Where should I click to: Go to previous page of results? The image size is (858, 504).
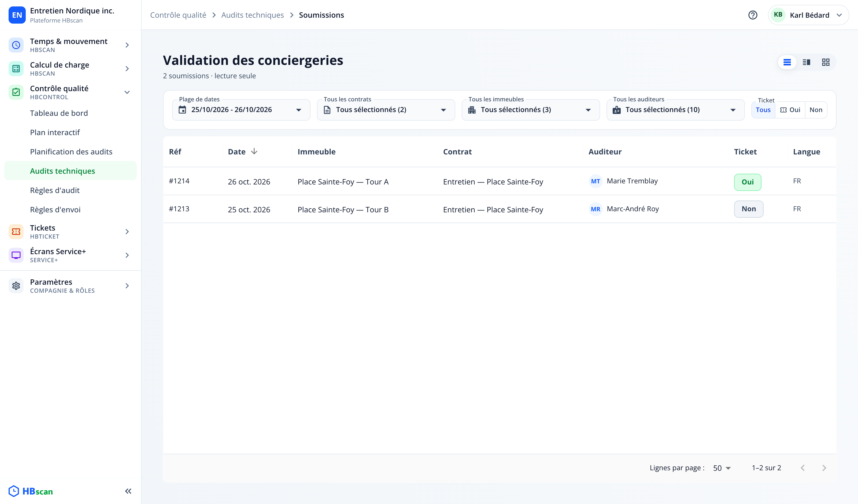(802, 468)
